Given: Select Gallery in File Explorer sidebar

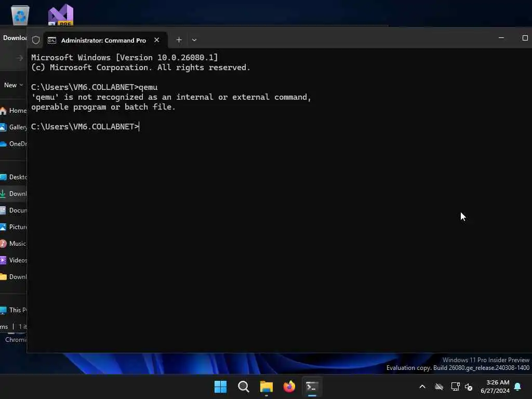Looking at the screenshot, I should click(14, 127).
